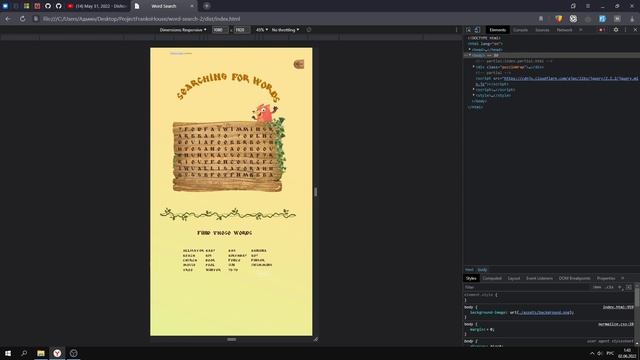The height and width of the screenshot is (360, 640).
Task: Expand the style element node
Action: click(474, 95)
